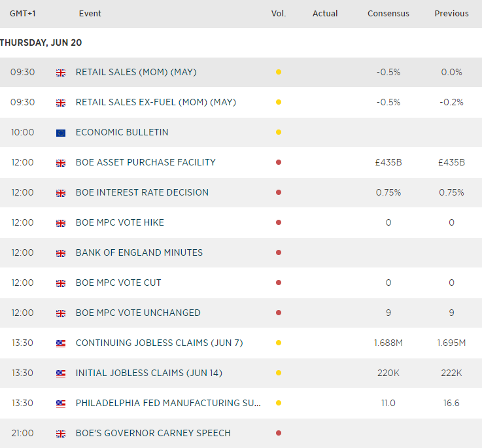The height and width of the screenshot is (448, 482).
Task: Click the 21:00 time of Carney Speech
Action: click(x=22, y=433)
